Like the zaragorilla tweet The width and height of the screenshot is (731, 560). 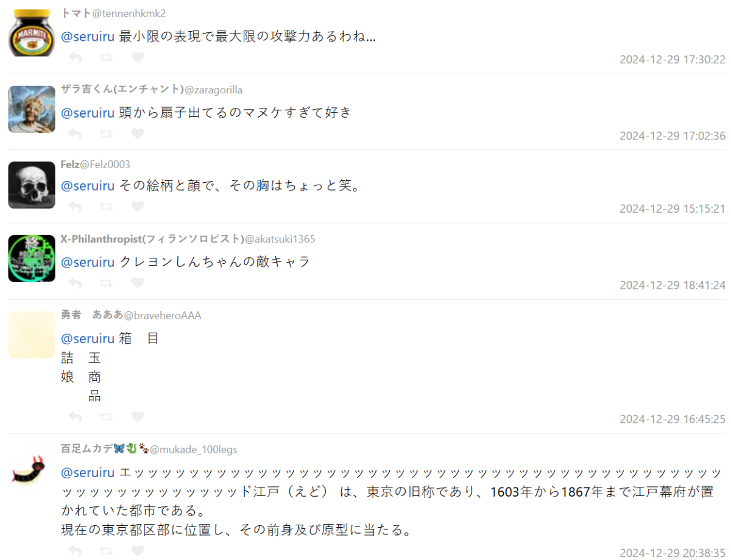point(138,133)
